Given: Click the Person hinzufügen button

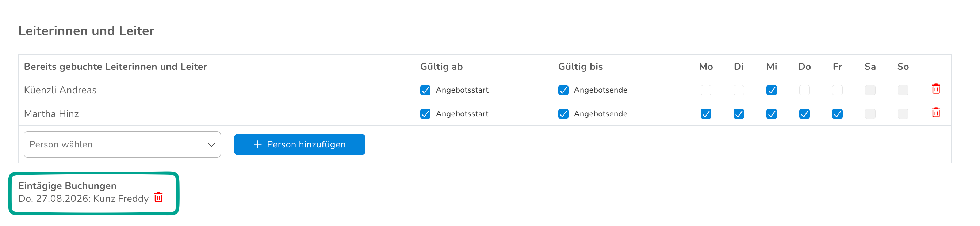Looking at the screenshot, I should (x=299, y=144).
